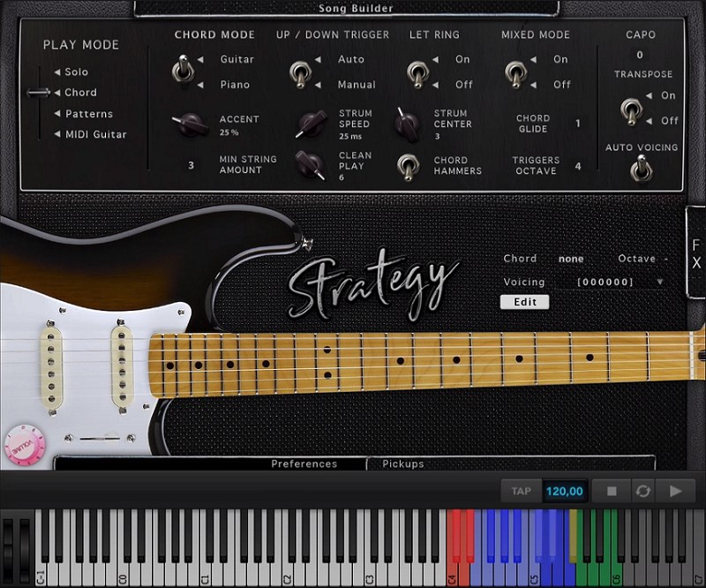Open the FX side panel
706x588 pixels.
tap(696, 256)
